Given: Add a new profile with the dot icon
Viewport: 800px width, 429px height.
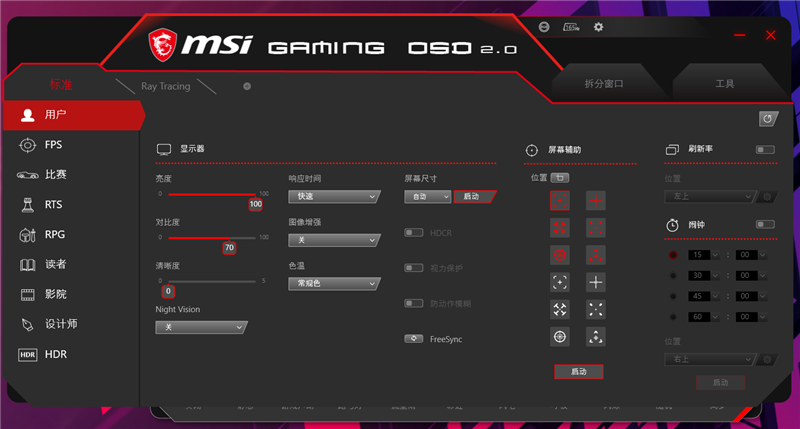Looking at the screenshot, I should (x=247, y=86).
